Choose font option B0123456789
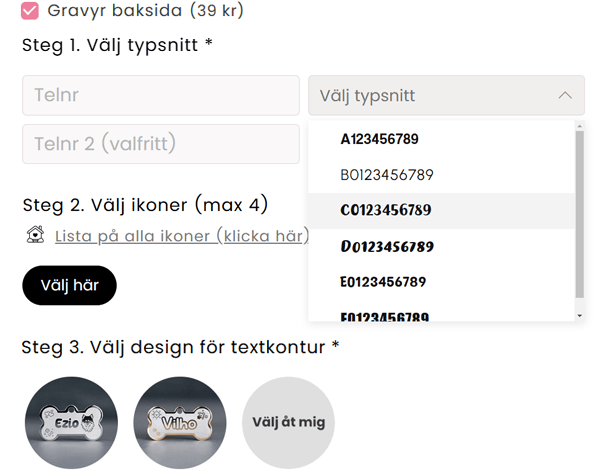 (x=387, y=175)
